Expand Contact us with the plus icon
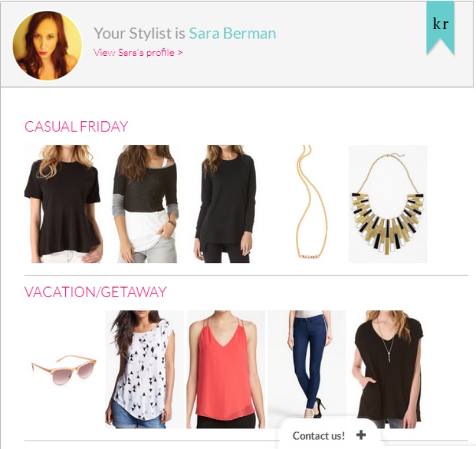This screenshot has width=476, height=449. pyautogui.click(x=360, y=435)
